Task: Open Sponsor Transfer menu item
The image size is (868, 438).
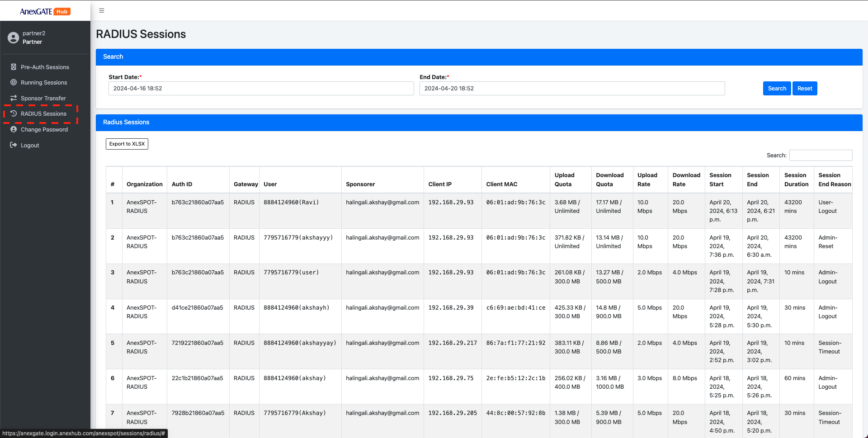Action: pos(43,98)
